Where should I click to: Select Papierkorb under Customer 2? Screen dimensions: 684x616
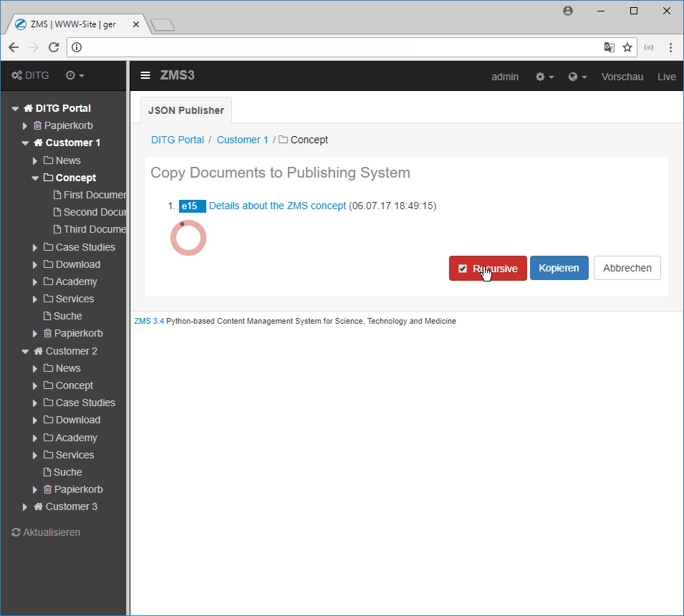click(79, 489)
